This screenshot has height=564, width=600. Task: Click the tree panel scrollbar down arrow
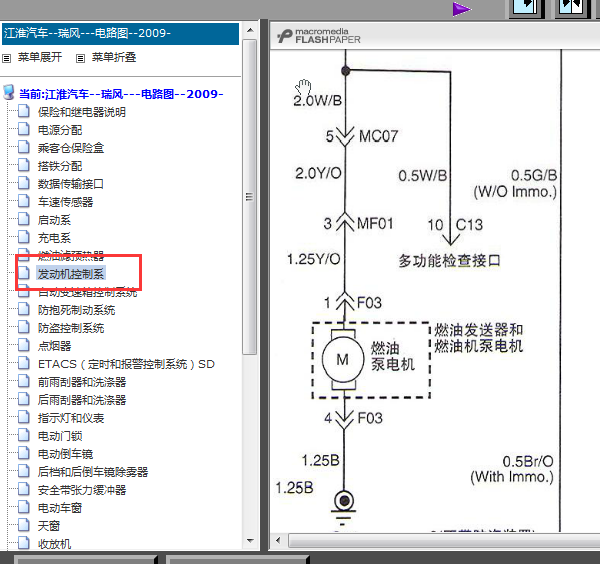tap(250, 541)
